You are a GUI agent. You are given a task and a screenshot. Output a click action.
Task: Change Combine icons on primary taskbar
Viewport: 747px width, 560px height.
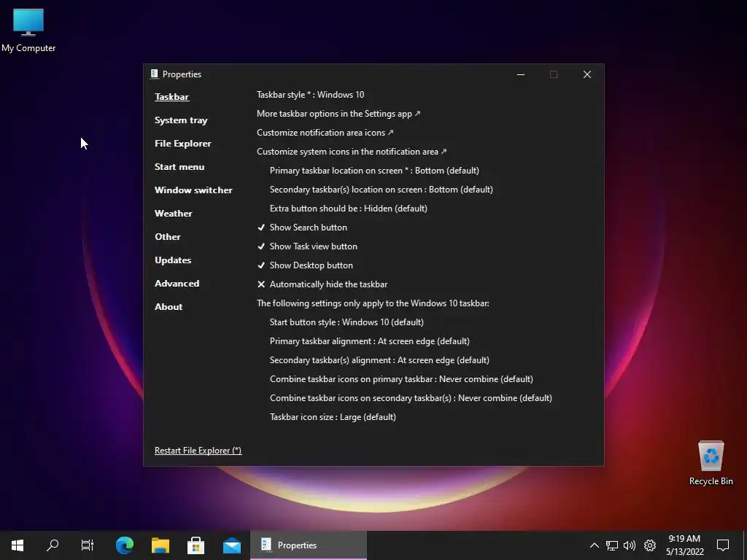(401, 379)
